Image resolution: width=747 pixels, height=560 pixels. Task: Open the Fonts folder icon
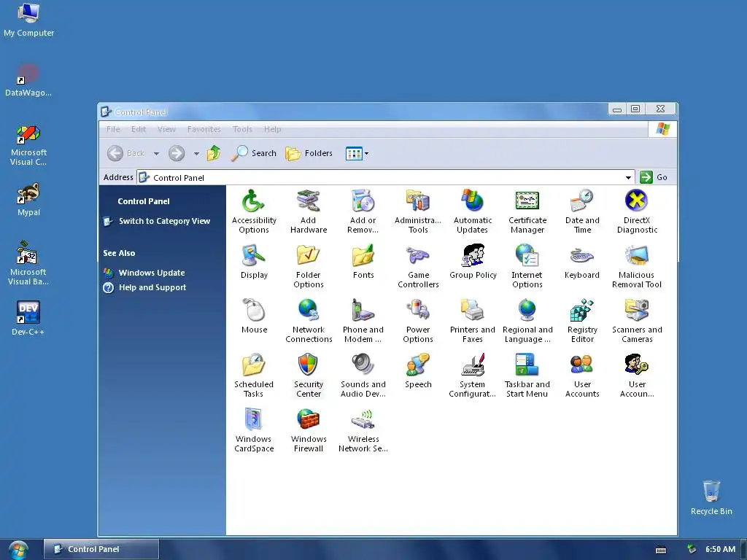[363, 262]
